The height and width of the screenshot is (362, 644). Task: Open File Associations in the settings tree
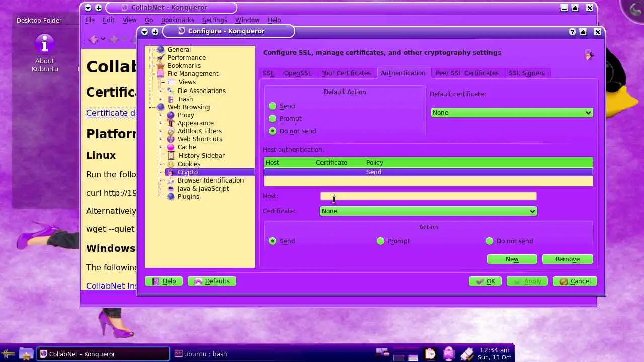click(201, 90)
